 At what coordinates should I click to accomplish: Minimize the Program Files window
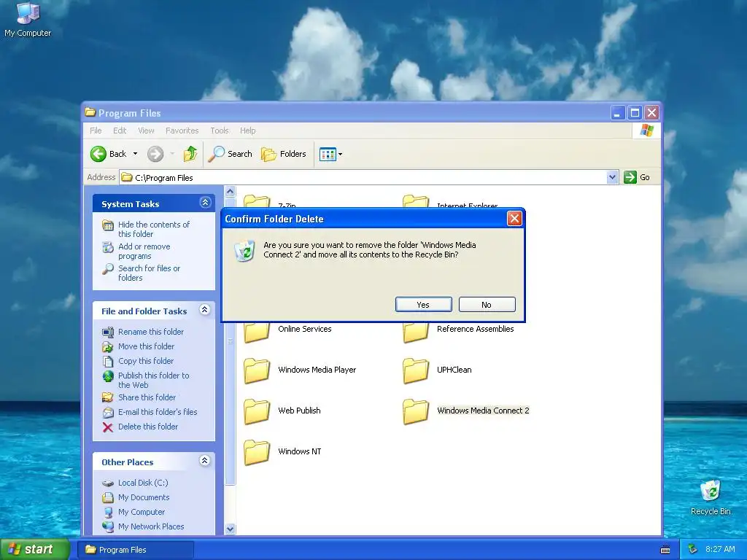[x=617, y=113]
